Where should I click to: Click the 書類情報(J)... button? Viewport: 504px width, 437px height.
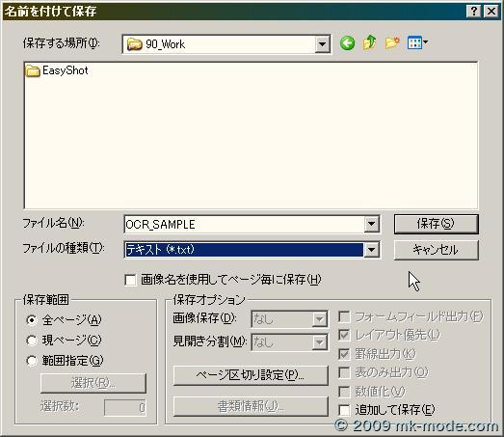251,406
